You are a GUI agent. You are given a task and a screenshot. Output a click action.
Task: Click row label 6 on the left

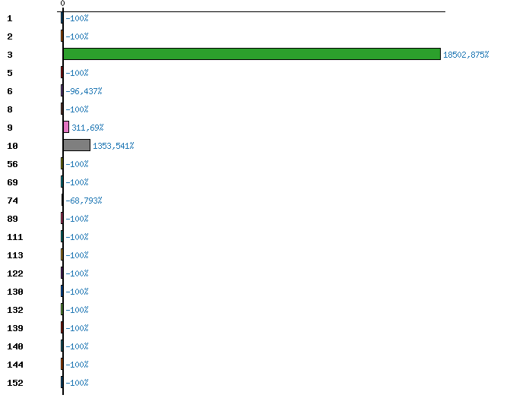[x=10, y=91]
